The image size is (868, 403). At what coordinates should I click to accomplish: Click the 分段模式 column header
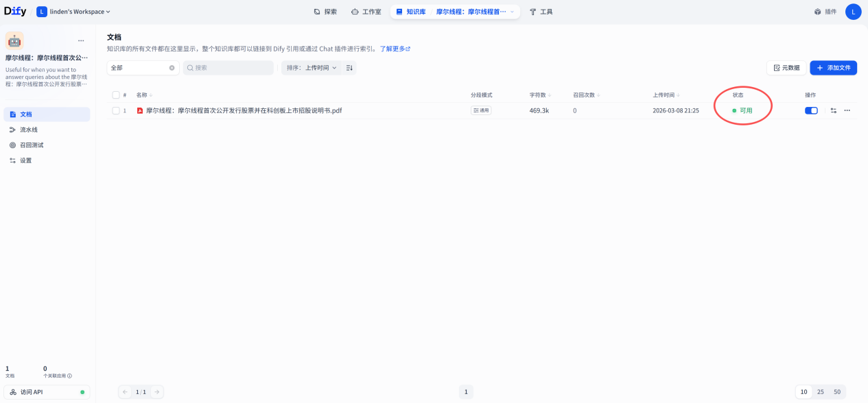tap(481, 95)
